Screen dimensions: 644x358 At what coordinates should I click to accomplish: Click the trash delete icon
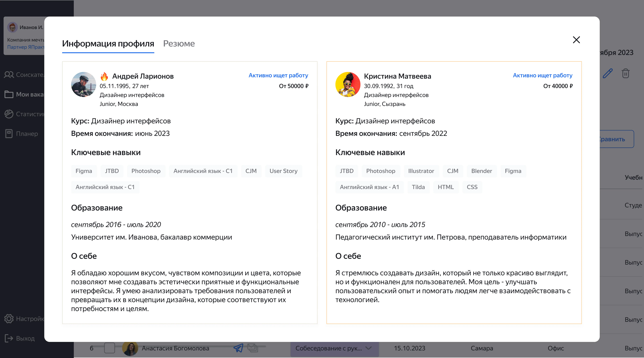coord(626,73)
